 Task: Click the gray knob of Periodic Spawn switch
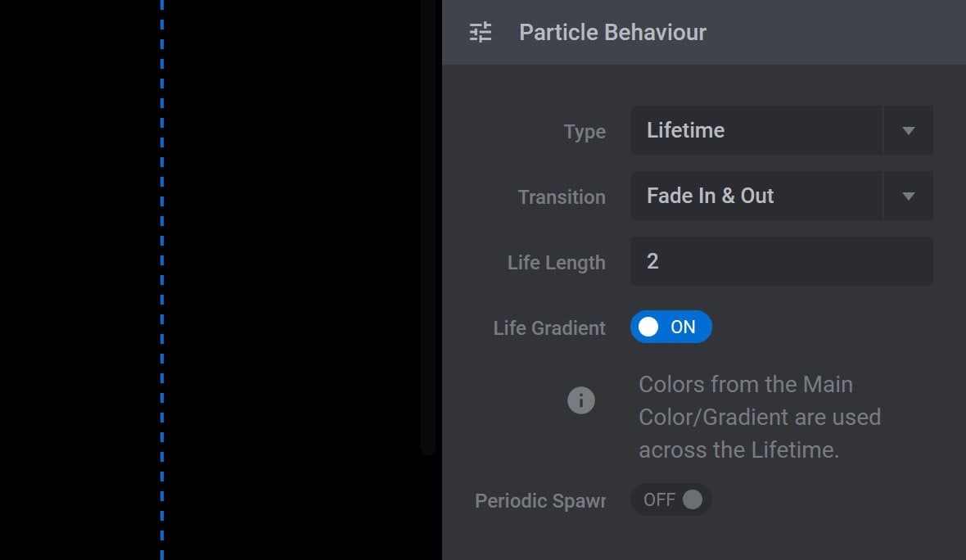693,499
